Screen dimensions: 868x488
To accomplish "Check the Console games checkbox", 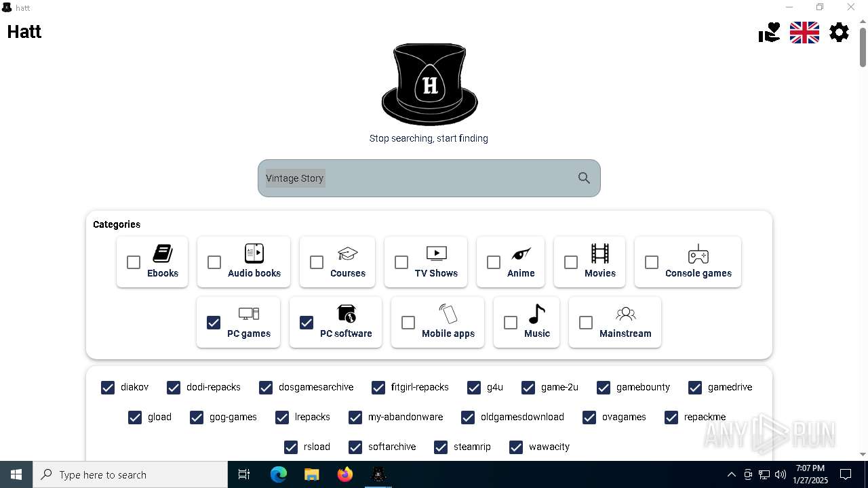I will click(652, 262).
